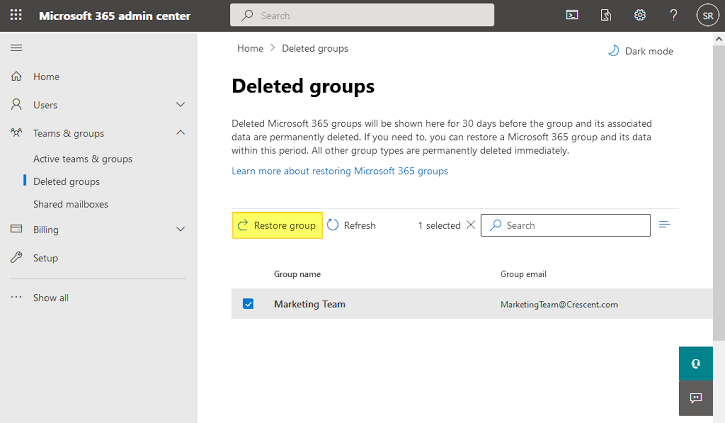
Task: Focus the top admin center search box
Action: coord(362,15)
